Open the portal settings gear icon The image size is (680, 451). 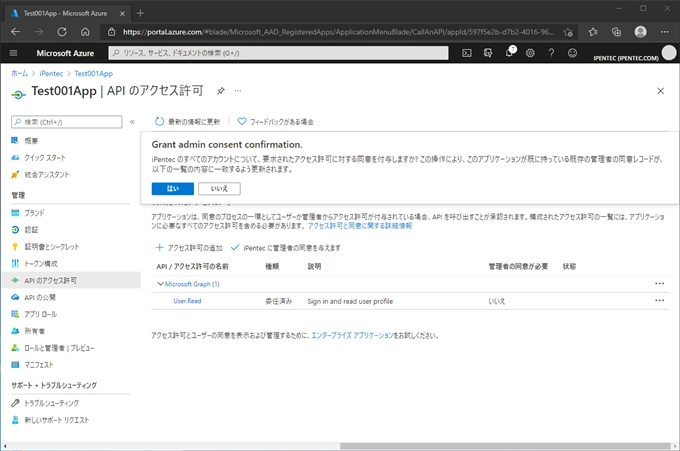click(530, 53)
